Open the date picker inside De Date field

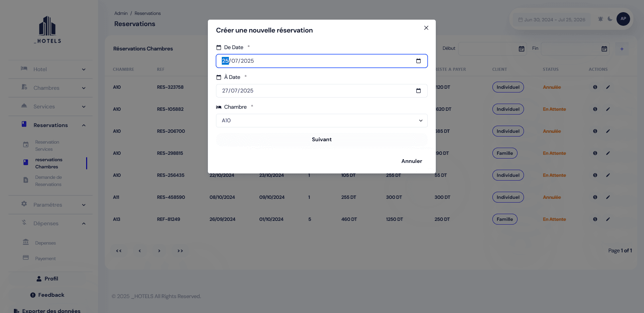[418, 61]
